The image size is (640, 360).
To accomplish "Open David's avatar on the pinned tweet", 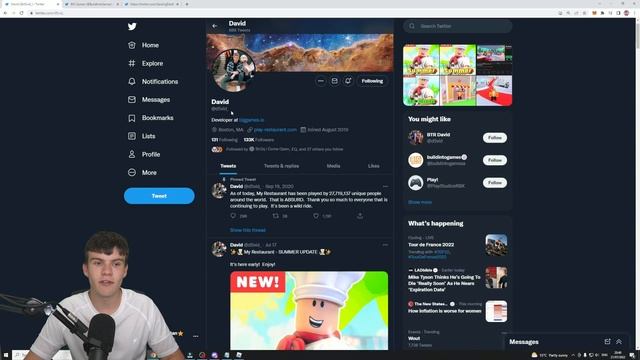I will coord(219,191).
